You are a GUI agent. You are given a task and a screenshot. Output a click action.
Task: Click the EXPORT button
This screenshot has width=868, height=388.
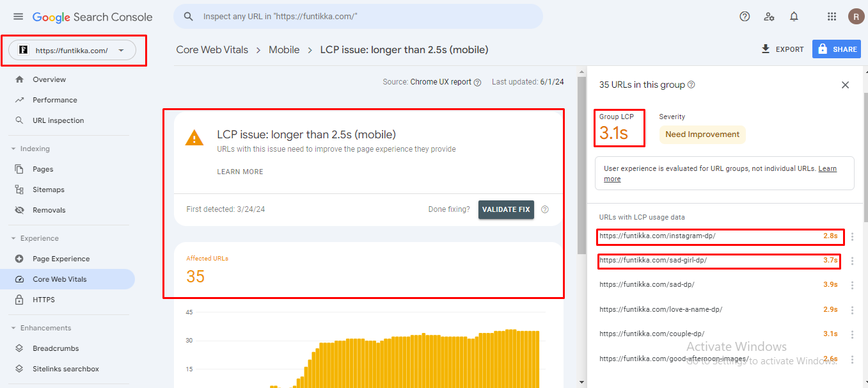782,49
